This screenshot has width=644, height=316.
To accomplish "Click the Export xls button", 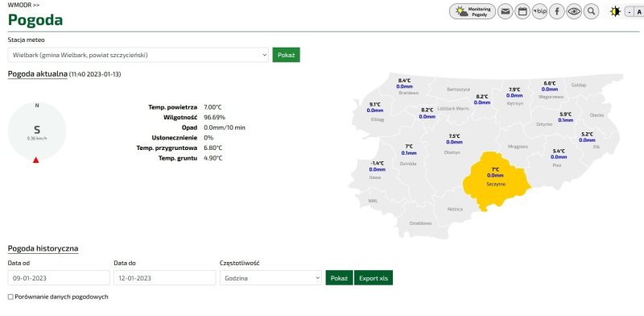I will tap(374, 278).
